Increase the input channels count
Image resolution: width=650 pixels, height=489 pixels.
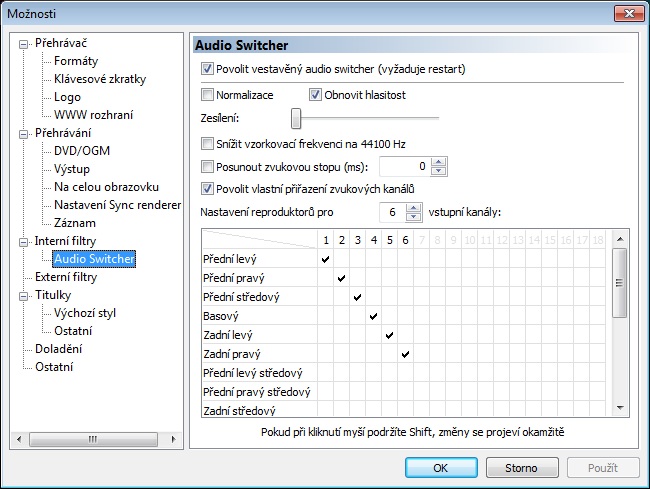pyautogui.click(x=414, y=208)
